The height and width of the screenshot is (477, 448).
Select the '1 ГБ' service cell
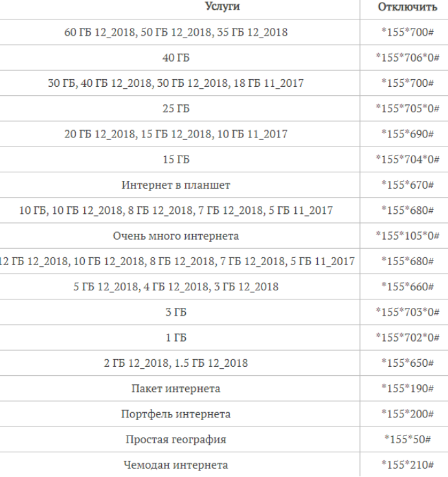tap(175, 338)
